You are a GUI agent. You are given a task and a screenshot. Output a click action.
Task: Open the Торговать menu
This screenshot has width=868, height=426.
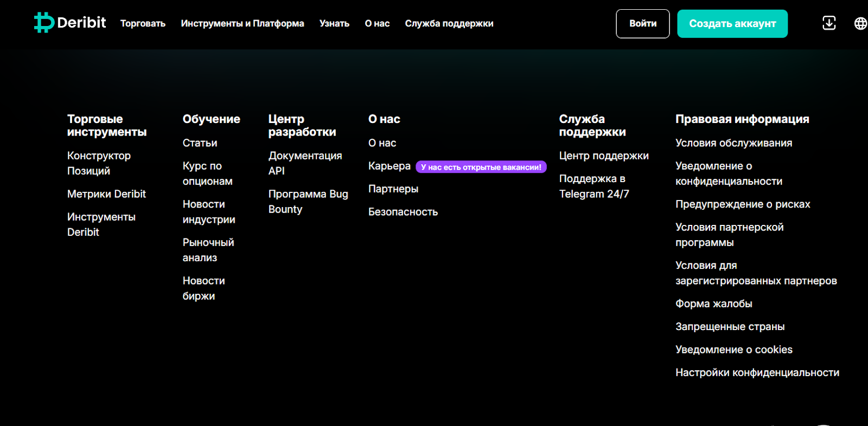[x=143, y=23]
